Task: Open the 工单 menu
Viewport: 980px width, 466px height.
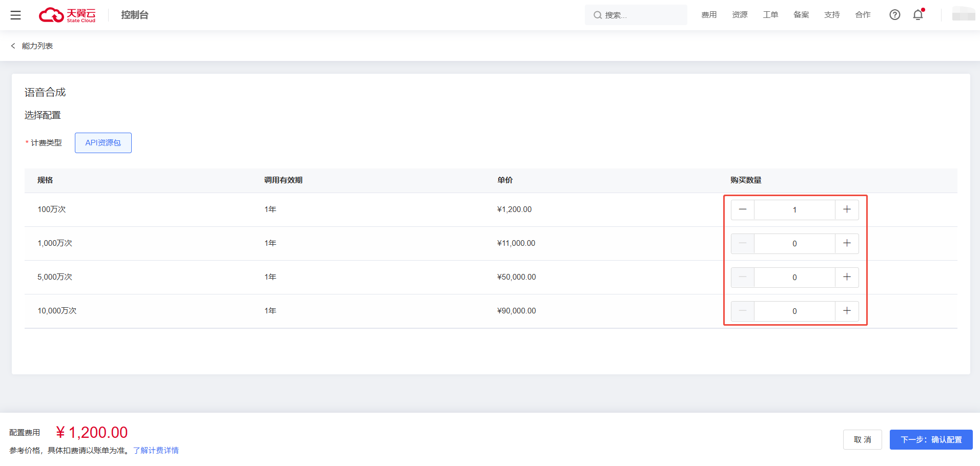Action: (x=770, y=15)
